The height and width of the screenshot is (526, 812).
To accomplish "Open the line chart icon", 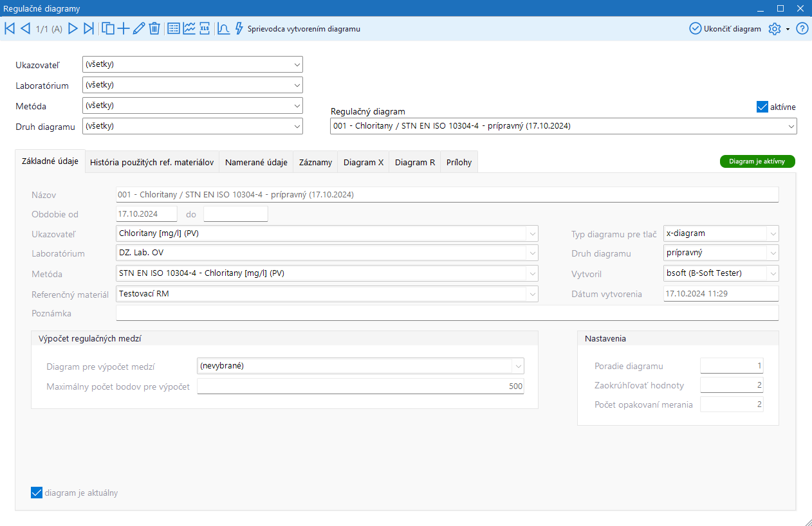I will pyautogui.click(x=189, y=28).
